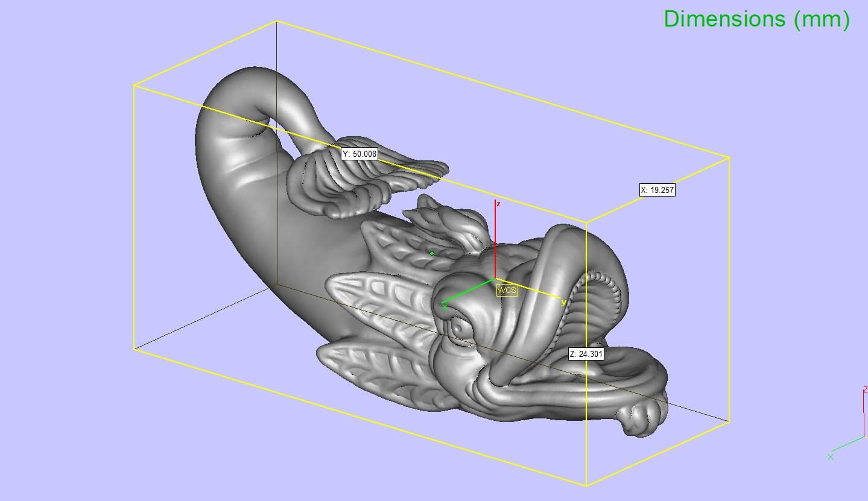The height and width of the screenshot is (501, 868).
Task: Select the yellow WCS origin label
Action: 507,291
